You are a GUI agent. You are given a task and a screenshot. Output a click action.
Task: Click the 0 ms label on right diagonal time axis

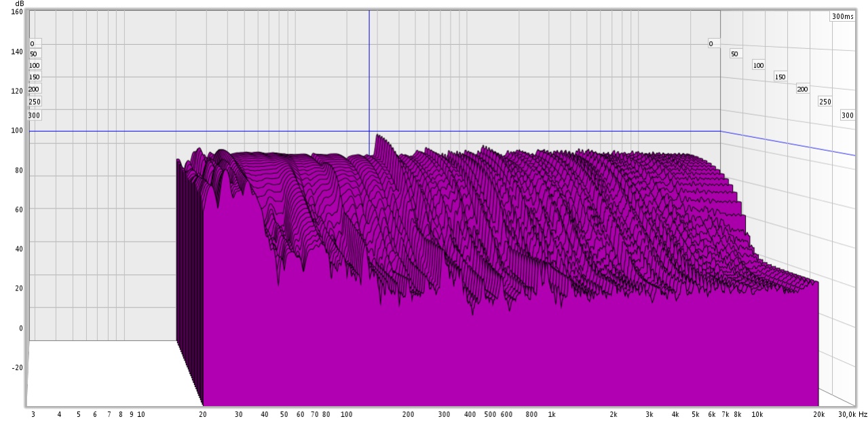[x=711, y=43]
